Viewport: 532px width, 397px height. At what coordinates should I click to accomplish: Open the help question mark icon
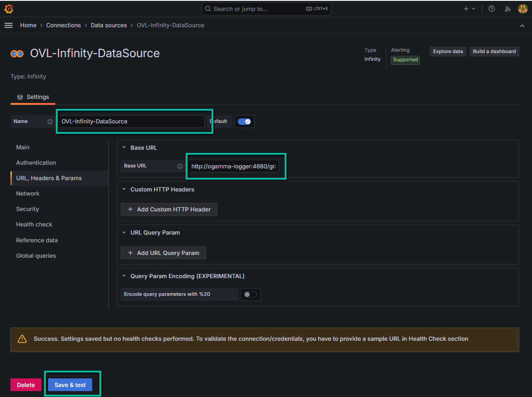492,9
